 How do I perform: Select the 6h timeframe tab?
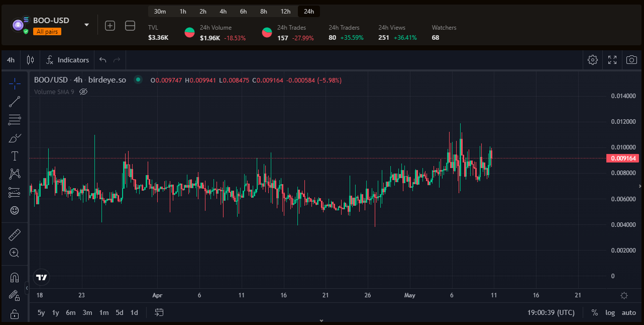tap(243, 11)
